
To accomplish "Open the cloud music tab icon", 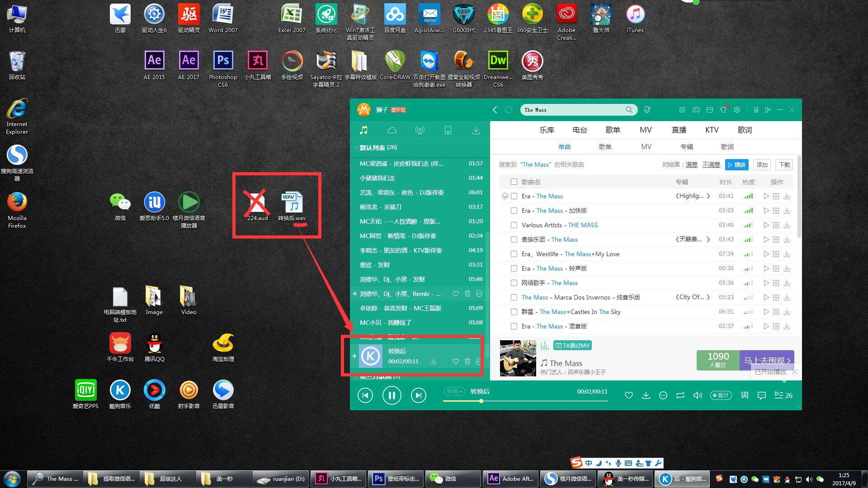I will [392, 131].
